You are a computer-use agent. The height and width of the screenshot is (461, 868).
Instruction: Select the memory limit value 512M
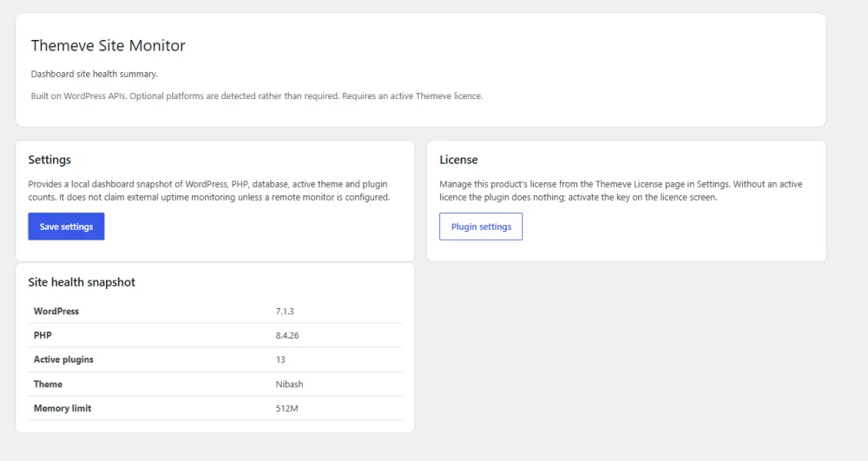click(286, 408)
